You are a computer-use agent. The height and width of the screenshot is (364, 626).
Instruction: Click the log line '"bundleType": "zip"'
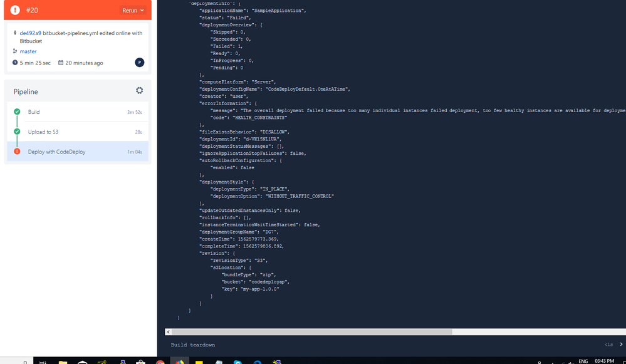tap(249, 274)
